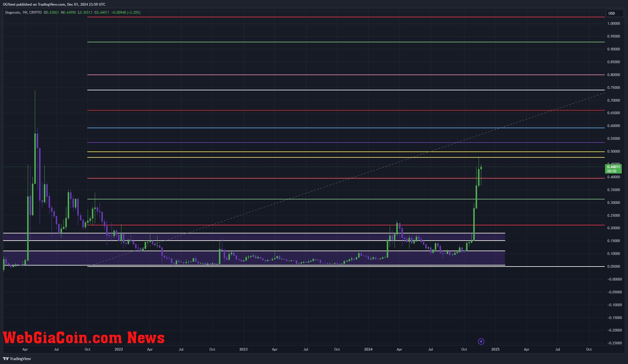
Task: Click the 0.65000 price axis label
Action: 614,113
